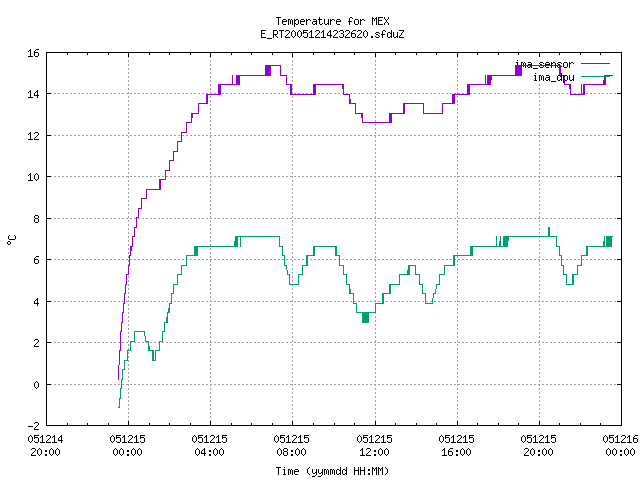Select the file name E_RT20051214232620.sfduZ
The image size is (640, 480).
332,34
